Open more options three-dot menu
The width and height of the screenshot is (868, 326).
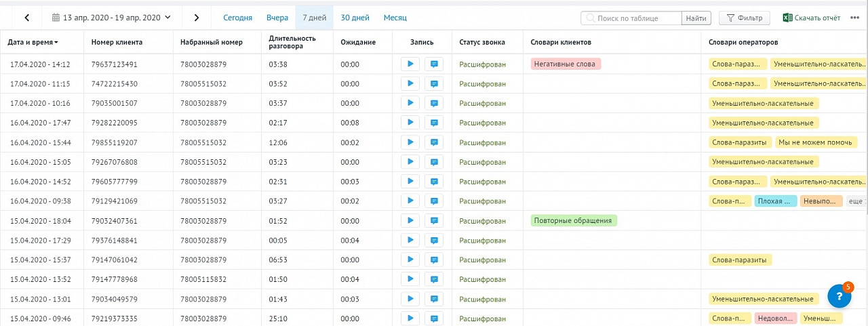854,18
